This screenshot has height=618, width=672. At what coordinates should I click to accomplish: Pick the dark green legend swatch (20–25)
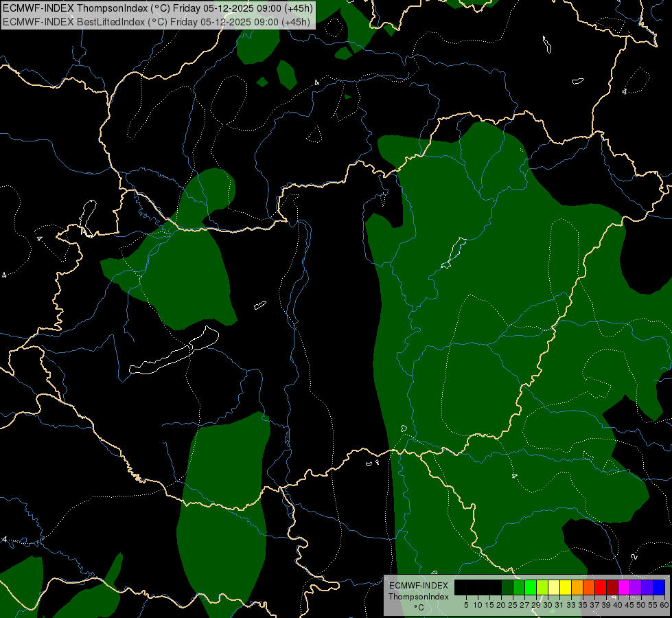(x=507, y=587)
